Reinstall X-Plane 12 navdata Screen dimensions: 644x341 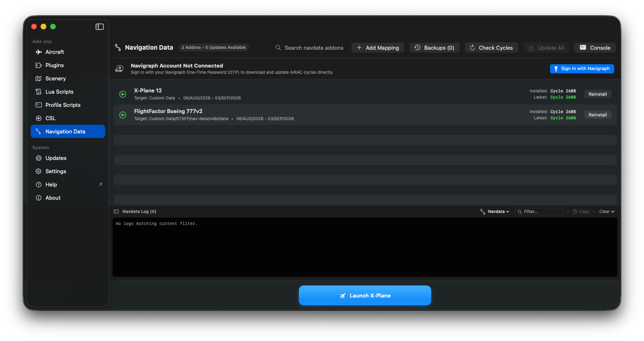click(x=598, y=94)
